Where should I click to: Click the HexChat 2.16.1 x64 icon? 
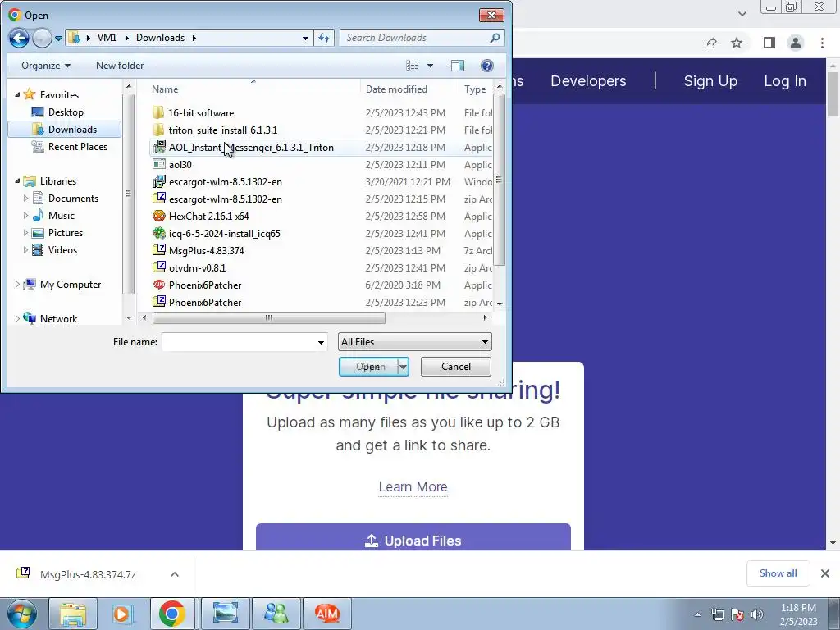click(159, 216)
